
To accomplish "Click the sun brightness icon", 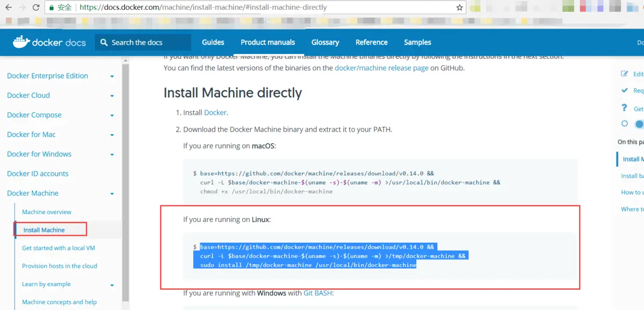I will click(x=625, y=124).
